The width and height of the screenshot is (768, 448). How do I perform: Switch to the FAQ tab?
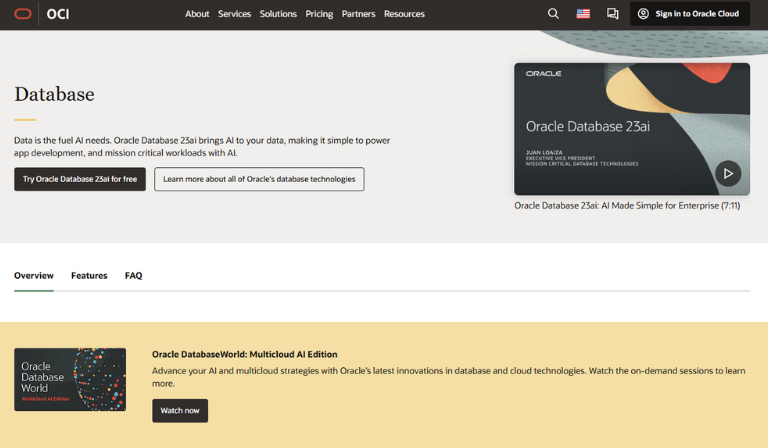click(133, 276)
